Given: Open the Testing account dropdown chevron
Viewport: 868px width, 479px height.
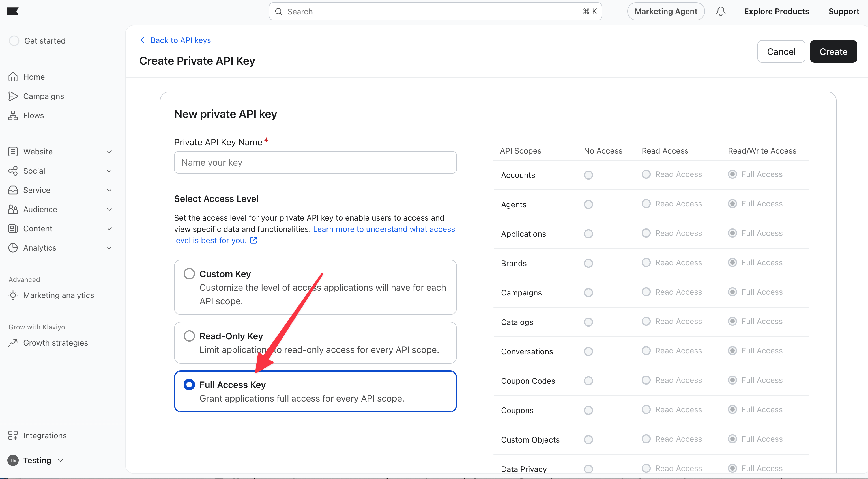Looking at the screenshot, I should click(x=60, y=460).
